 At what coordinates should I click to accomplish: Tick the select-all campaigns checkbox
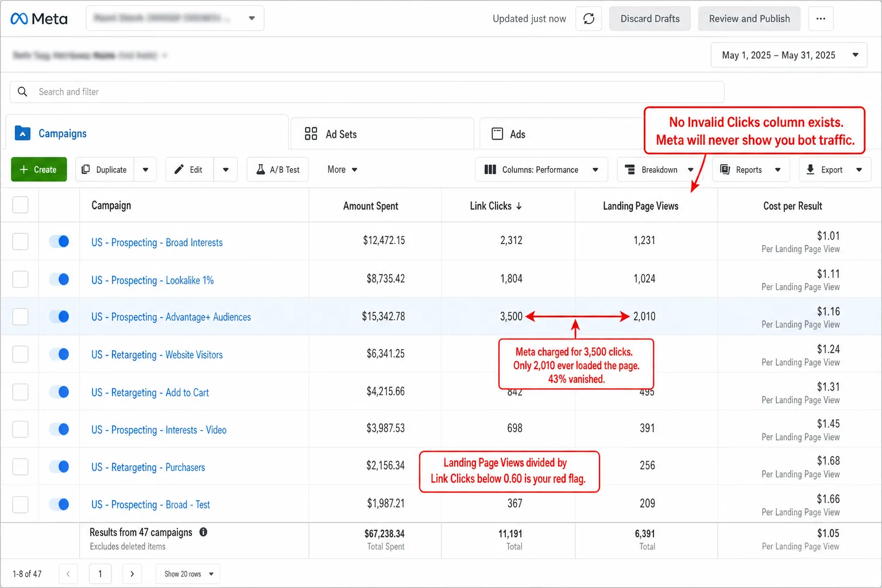pyautogui.click(x=20, y=205)
